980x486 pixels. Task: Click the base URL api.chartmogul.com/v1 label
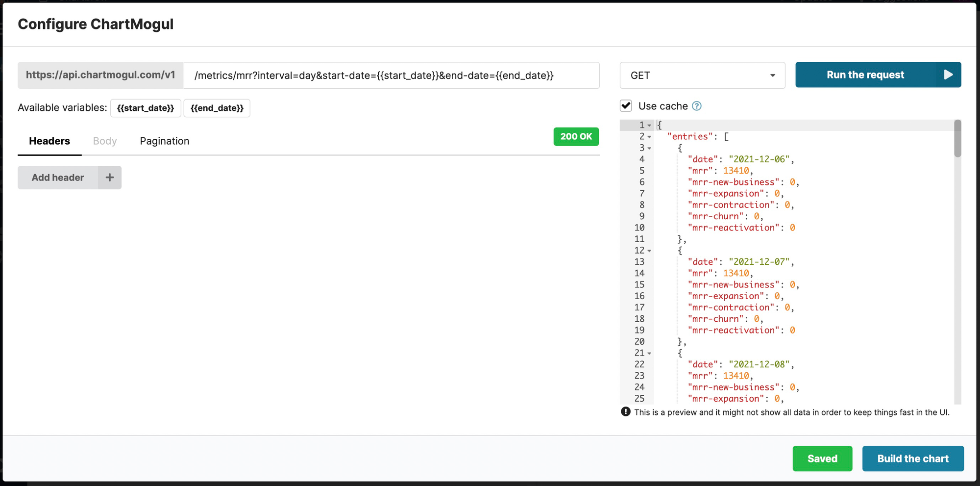pos(100,75)
